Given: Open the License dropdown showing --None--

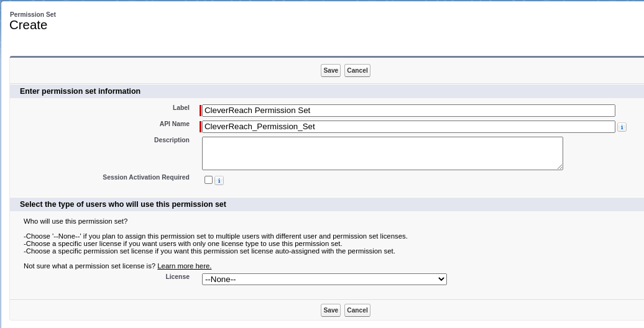Looking at the screenshot, I should click(324, 279).
